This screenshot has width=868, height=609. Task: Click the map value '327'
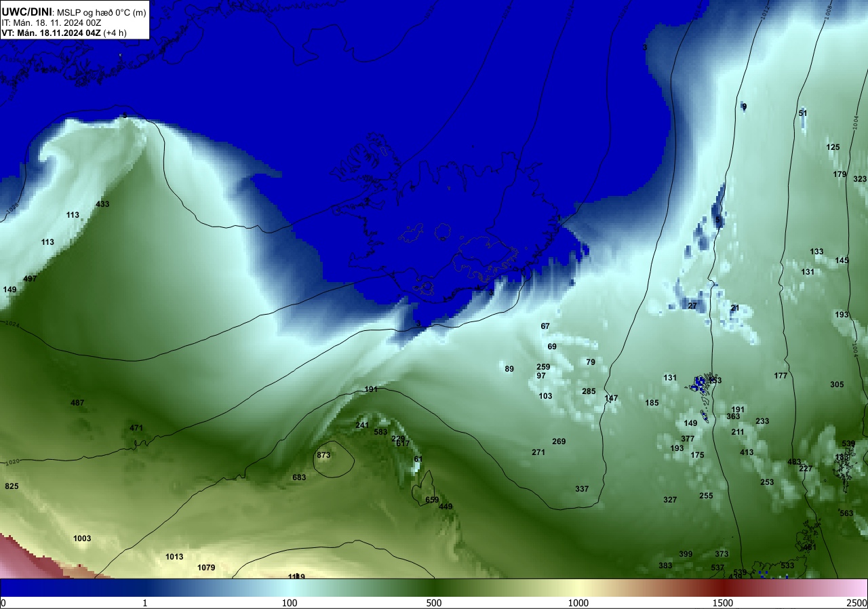[670, 500]
